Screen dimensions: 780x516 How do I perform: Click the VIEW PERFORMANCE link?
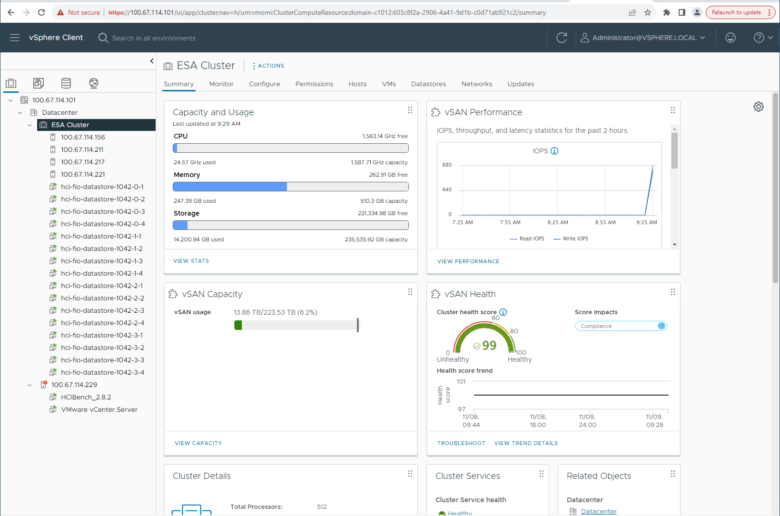click(468, 261)
